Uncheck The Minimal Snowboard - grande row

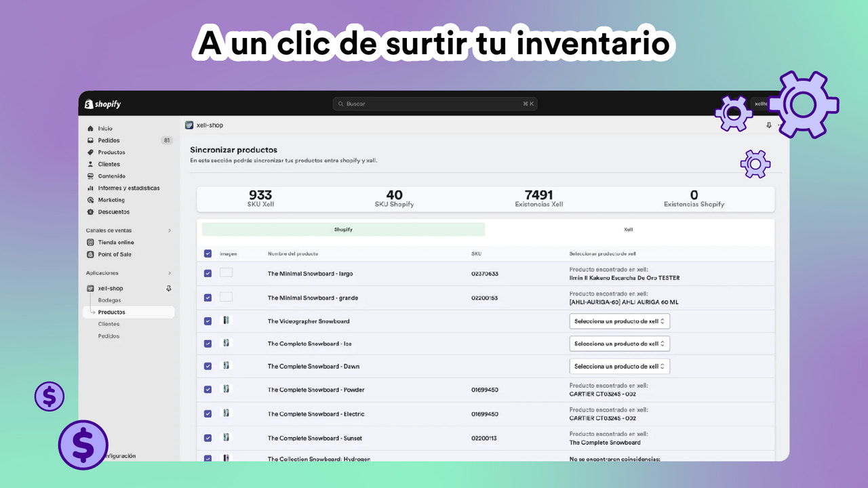point(208,298)
